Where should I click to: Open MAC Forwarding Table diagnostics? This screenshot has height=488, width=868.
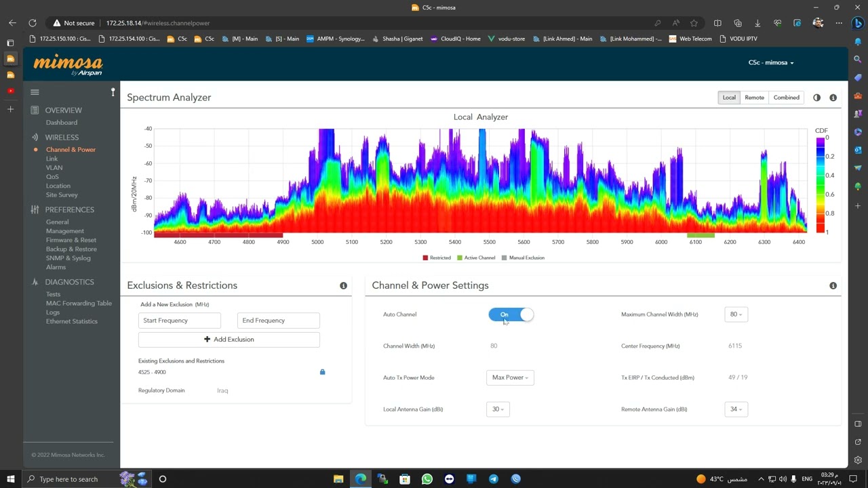coord(79,304)
